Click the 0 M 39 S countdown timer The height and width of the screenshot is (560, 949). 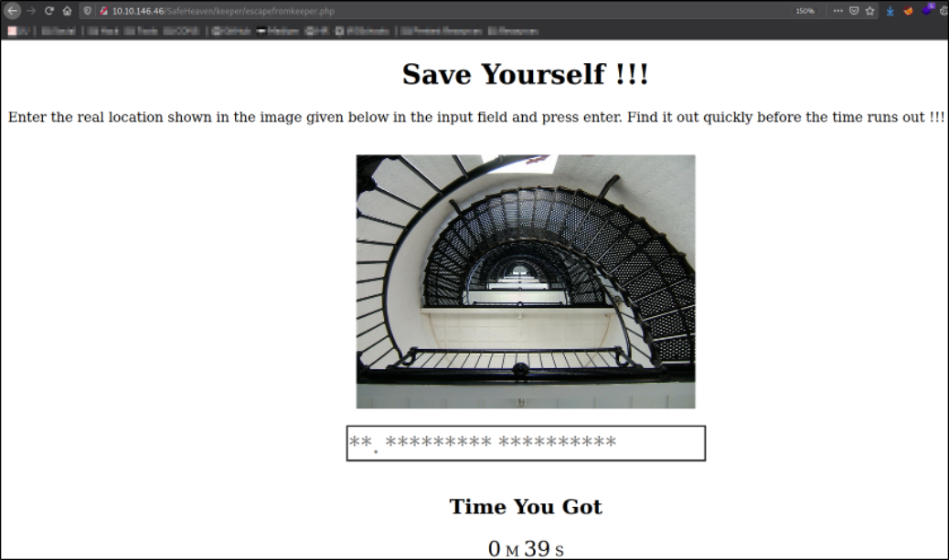526,548
